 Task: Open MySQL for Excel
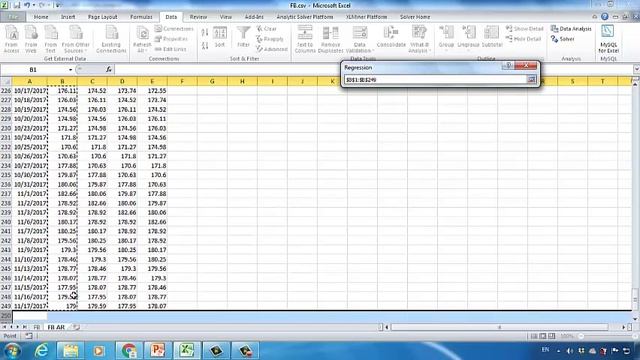pos(608,39)
